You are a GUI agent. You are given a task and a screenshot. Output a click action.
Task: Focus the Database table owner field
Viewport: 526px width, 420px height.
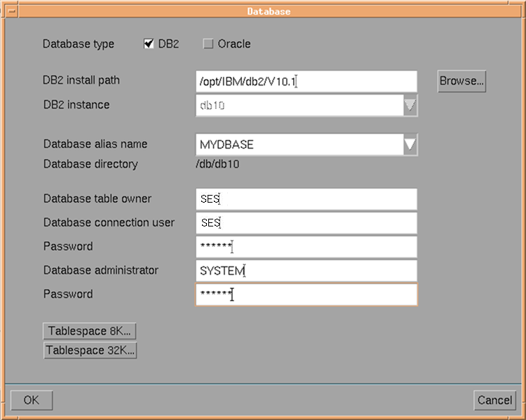point(306,199)
